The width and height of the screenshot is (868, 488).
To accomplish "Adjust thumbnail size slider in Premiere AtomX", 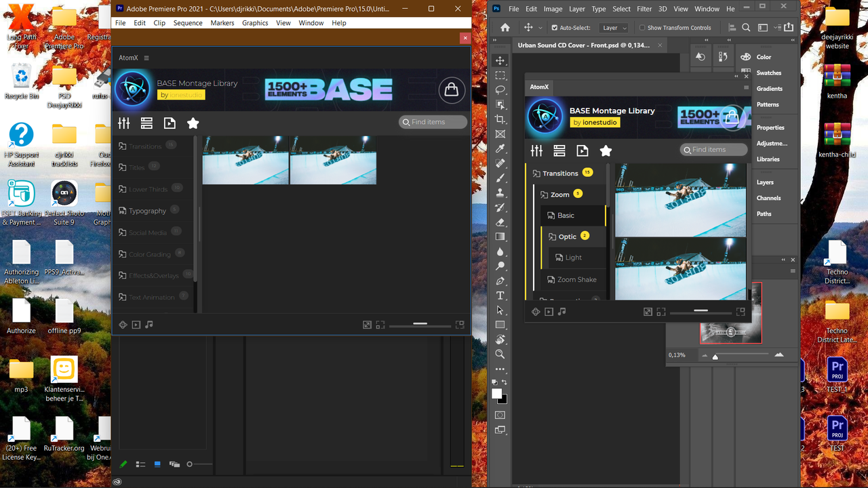I will 420,325.
